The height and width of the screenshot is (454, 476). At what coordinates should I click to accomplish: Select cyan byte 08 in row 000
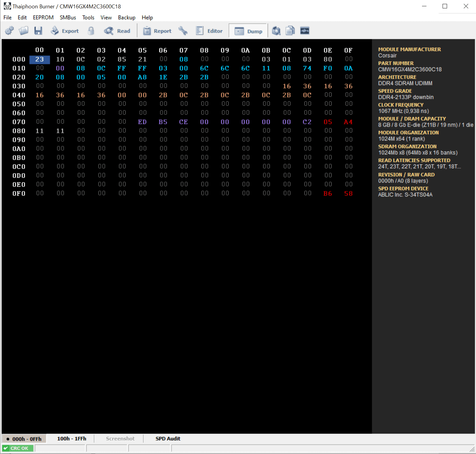(x=184, y=59)
